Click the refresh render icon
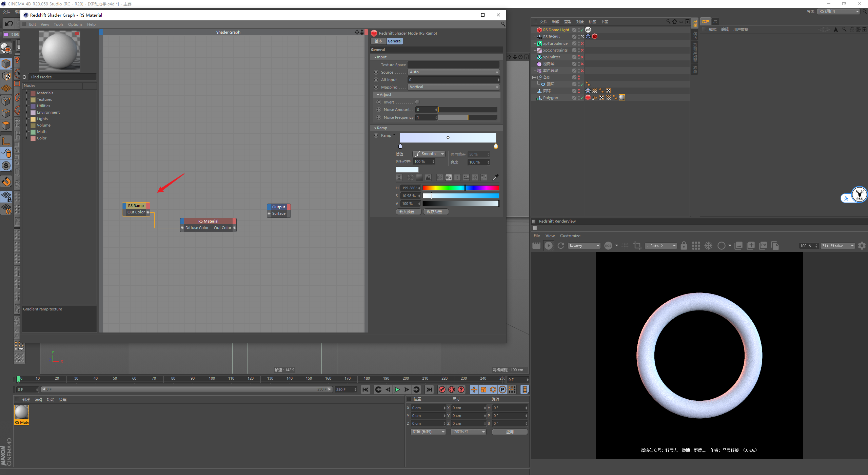The image size is (868, 475). (x=560, y=246)
